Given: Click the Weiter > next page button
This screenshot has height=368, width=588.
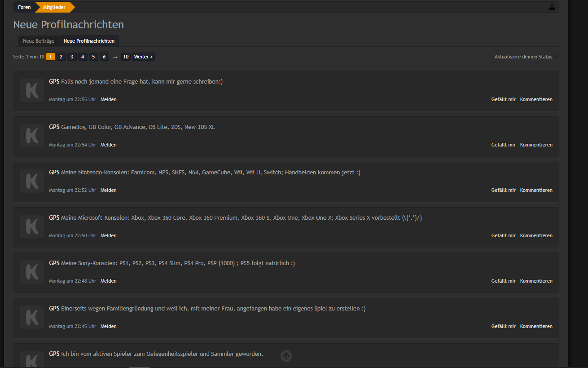Looking at the screenshot, I should pos(143,57).
